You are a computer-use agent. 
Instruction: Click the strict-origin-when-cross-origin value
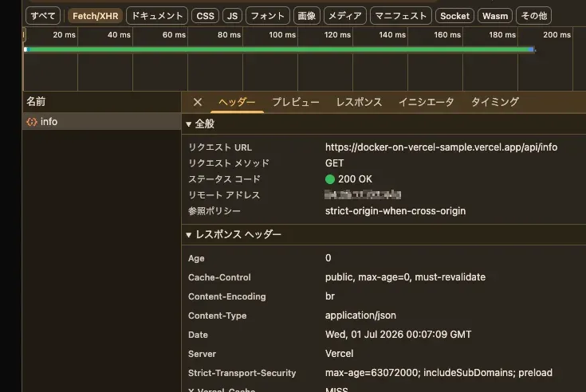[x=395, y=211]
